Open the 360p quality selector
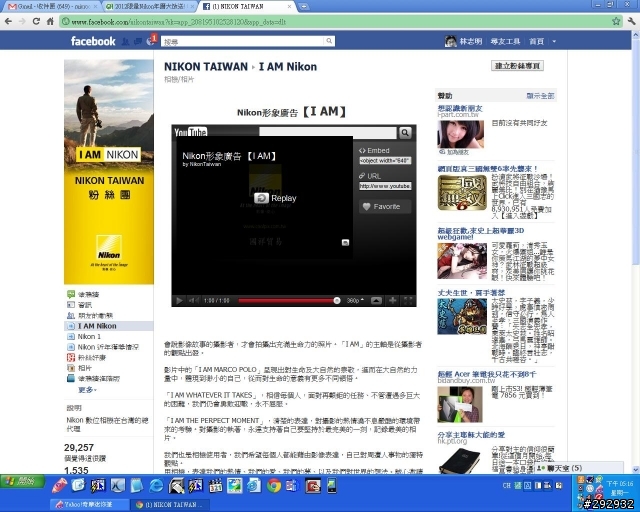Image resolution: width=640 pixels, height=512 pixels. coord(355,301)
